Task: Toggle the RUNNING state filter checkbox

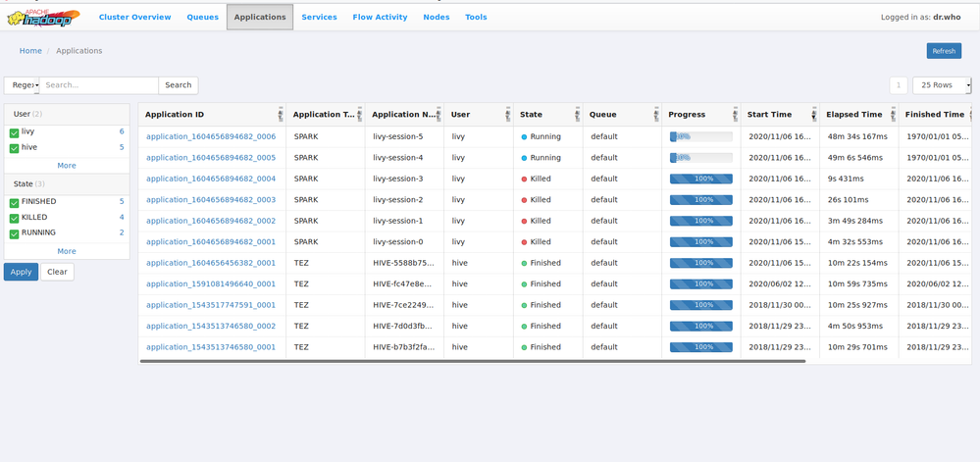Action: [15, 233]
